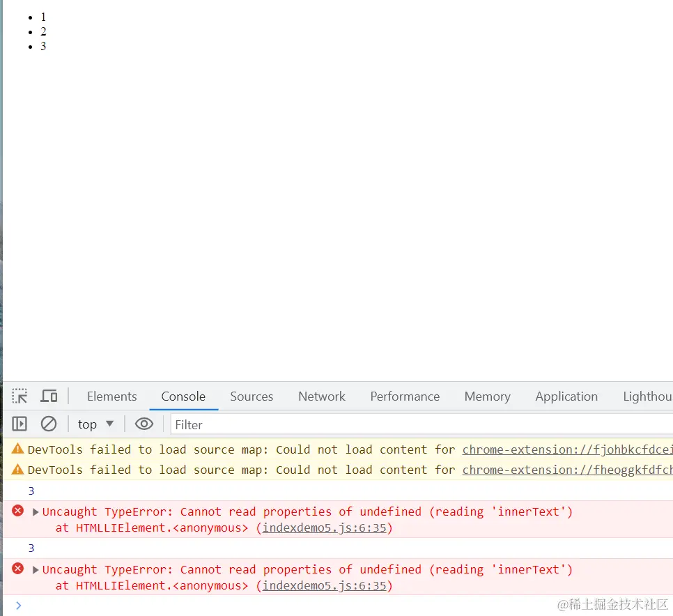Expand the first Uncaught TypeError entry
Image resolution: width=673 pixels, height=616 pixels.
36,511
